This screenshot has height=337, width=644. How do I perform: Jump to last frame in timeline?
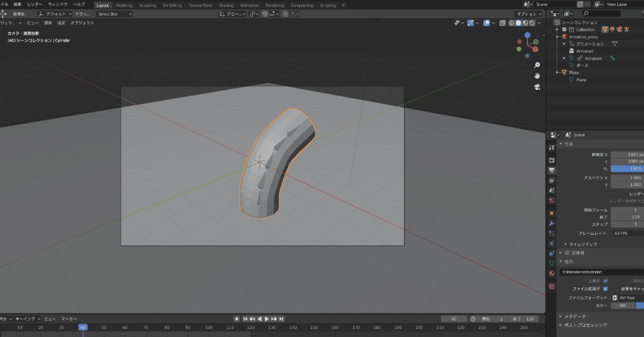282,319
